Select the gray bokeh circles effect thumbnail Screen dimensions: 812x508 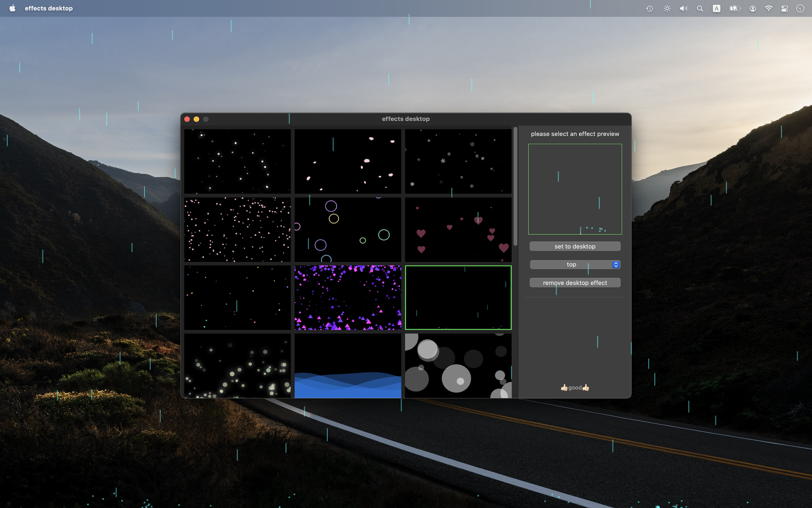click(x=458, y=366)
